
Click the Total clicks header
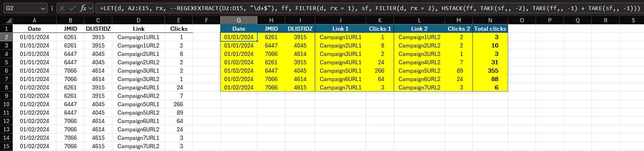[x=490, y=29]
